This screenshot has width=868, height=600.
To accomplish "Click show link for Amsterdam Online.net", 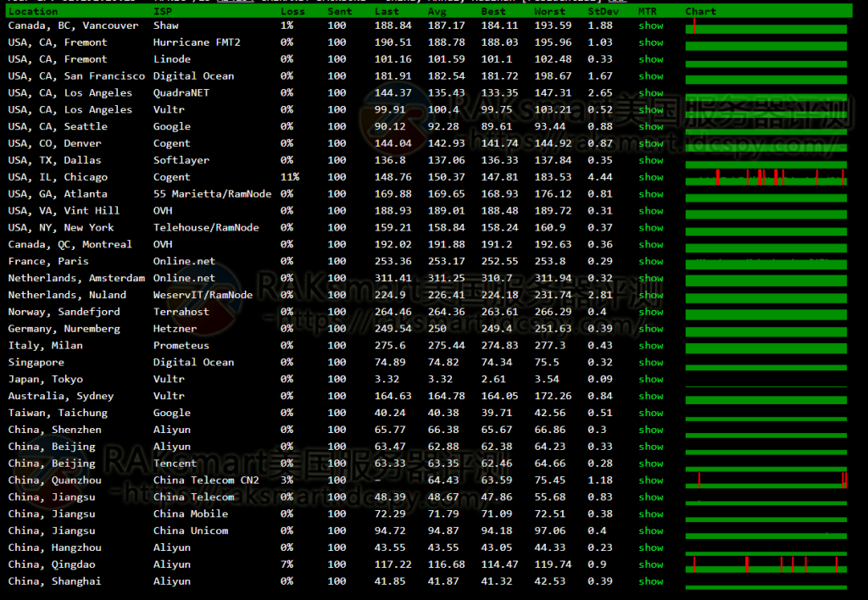I will 651,279.
